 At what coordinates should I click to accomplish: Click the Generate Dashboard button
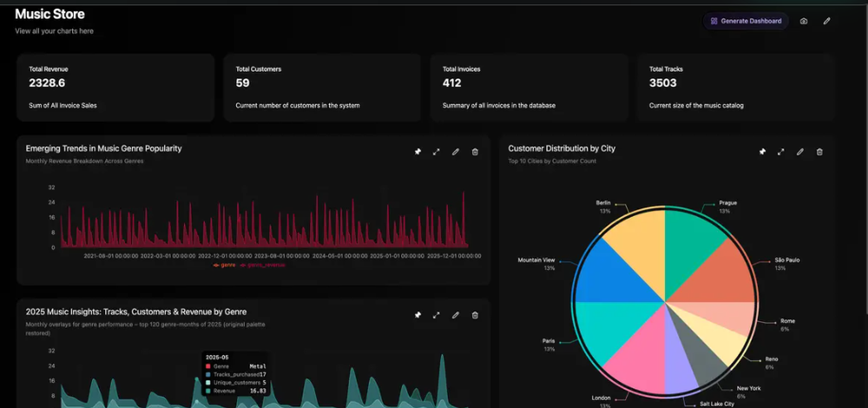(x=746, y=21)
